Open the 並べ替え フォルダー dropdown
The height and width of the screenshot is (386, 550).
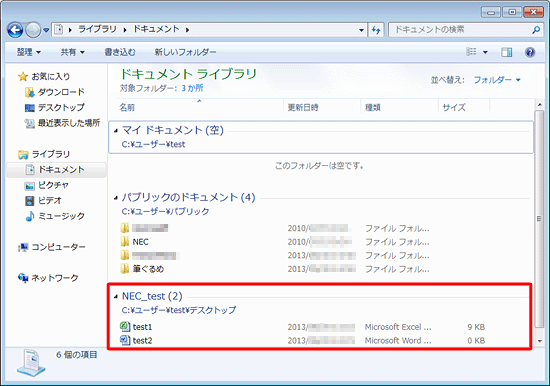click(497, 80)
